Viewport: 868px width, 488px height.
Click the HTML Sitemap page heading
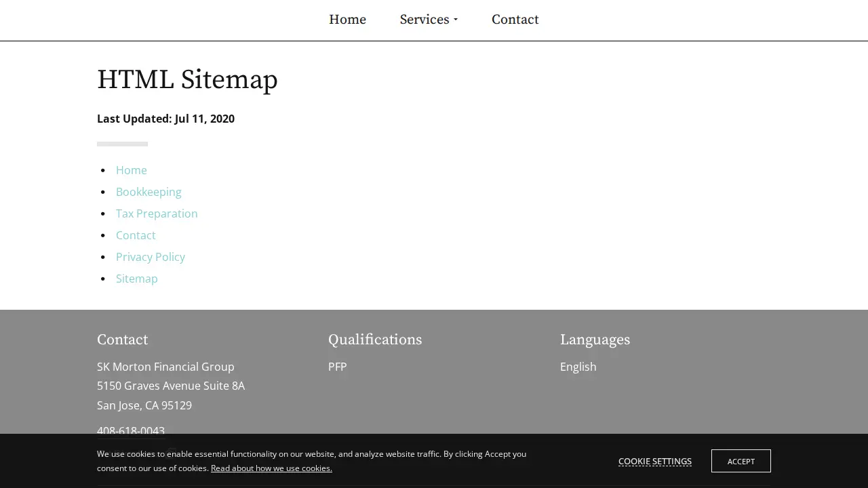(187, 80)
